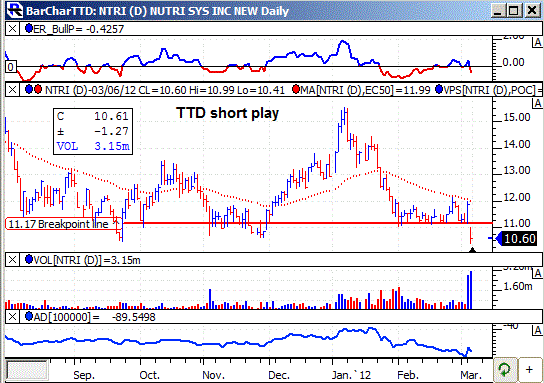This screenshot has height=383, width=544.
Task: Click the zero-line 0 label on ER_BullP pane
Action: [x=11, y=67]
